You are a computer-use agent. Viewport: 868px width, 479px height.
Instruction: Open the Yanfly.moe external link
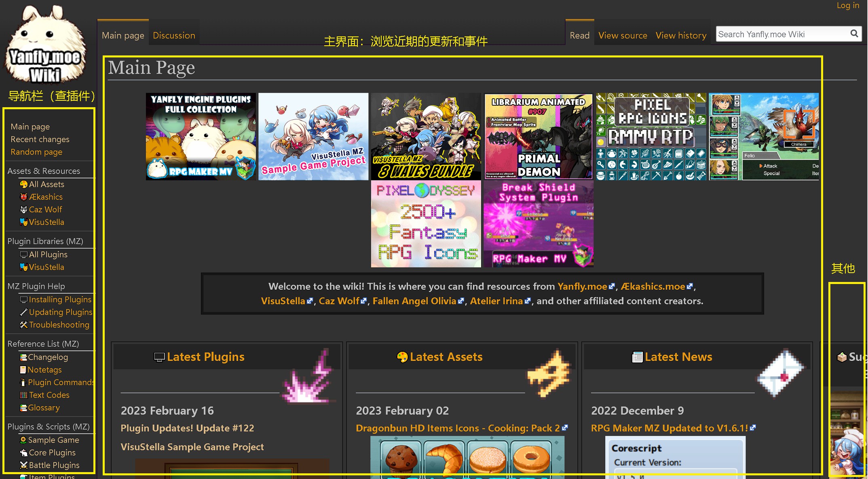(586, 286)
